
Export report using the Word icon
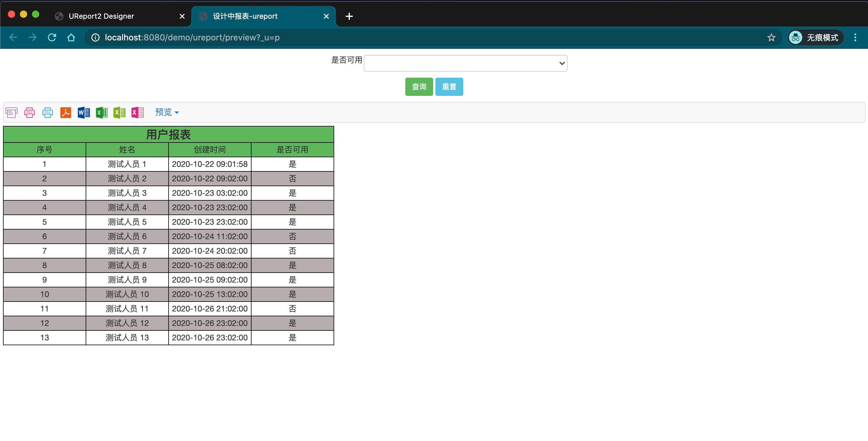(84, 112)
